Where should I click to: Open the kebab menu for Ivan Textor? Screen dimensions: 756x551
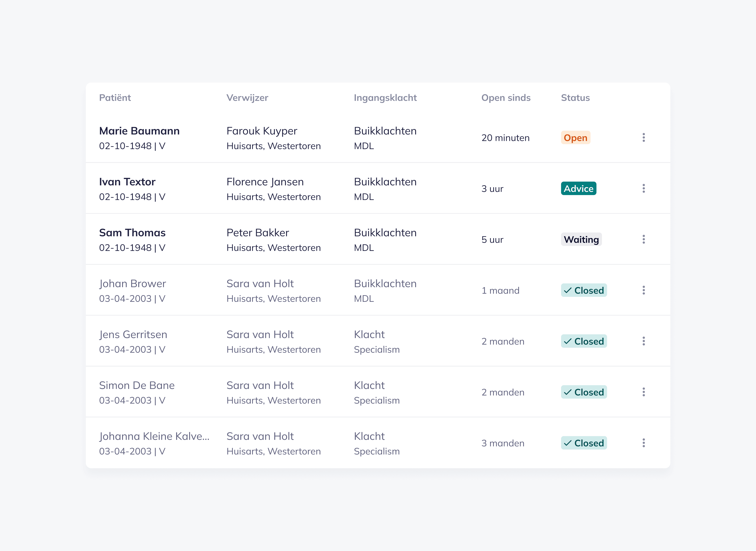(643, 189)
